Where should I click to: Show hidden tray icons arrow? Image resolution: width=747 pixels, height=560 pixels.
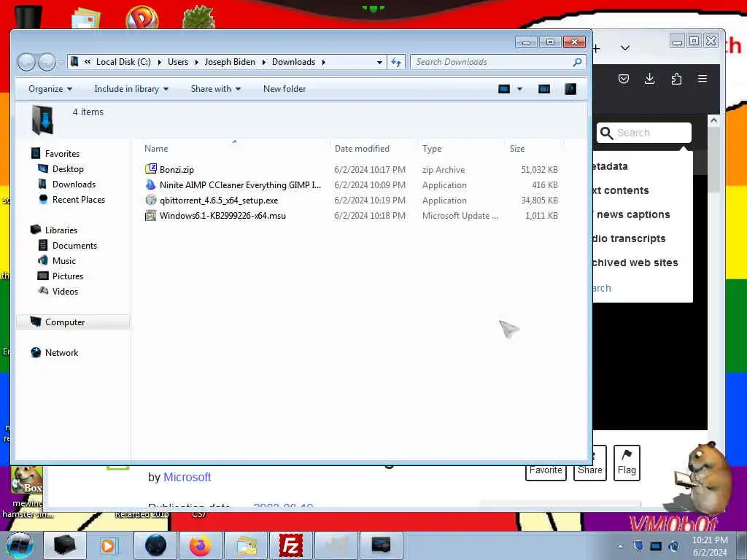620,546
